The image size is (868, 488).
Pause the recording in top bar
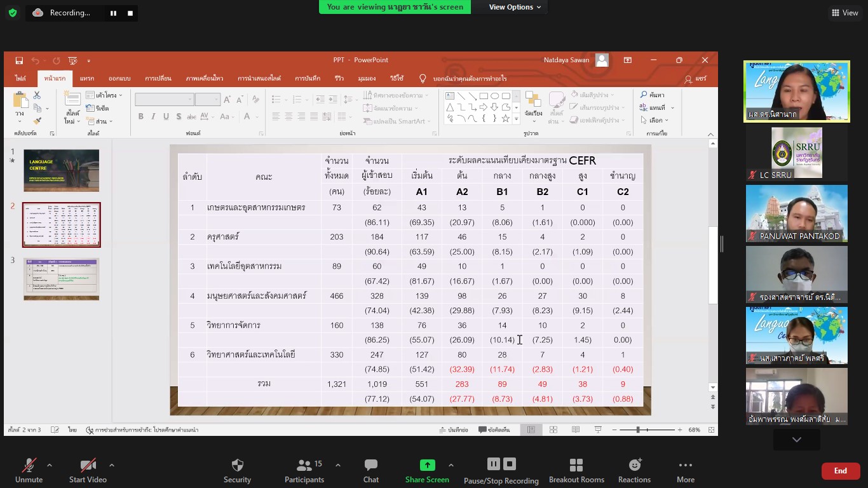113,13
